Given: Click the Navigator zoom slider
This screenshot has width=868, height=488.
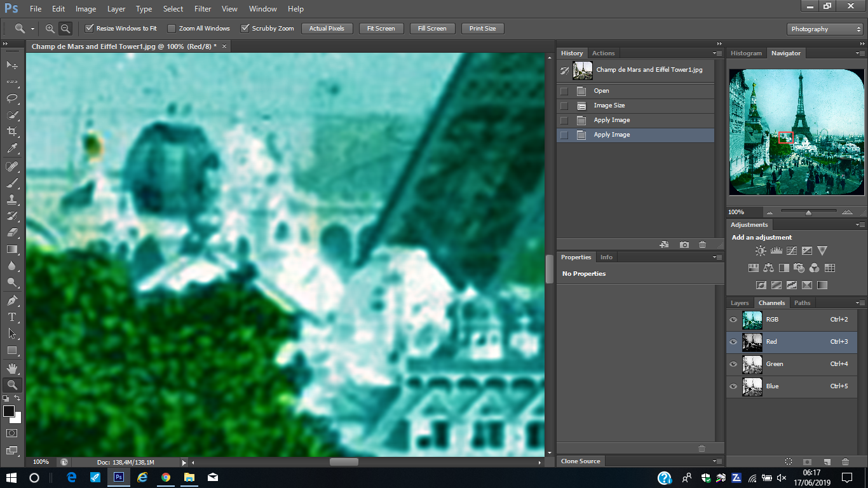Looking at the screenshot, I should pyautogui.click(x=808, y=212).
